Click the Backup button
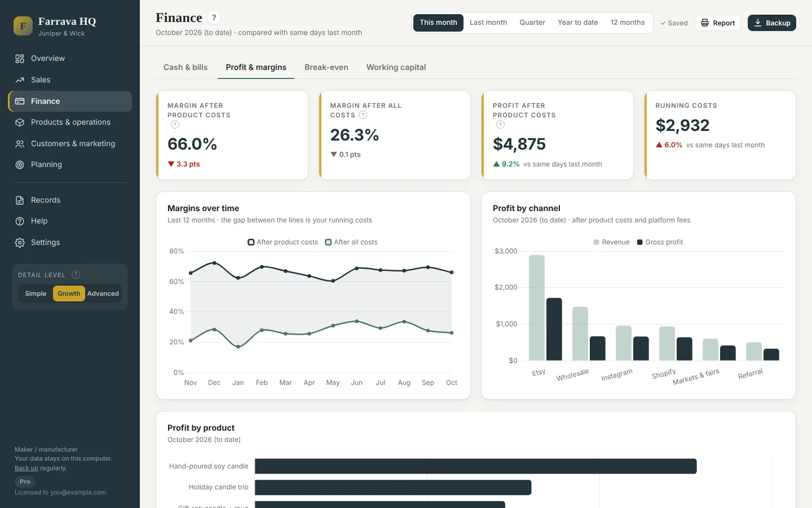Viewport: 812px width, 508px height. click(772, 23)
